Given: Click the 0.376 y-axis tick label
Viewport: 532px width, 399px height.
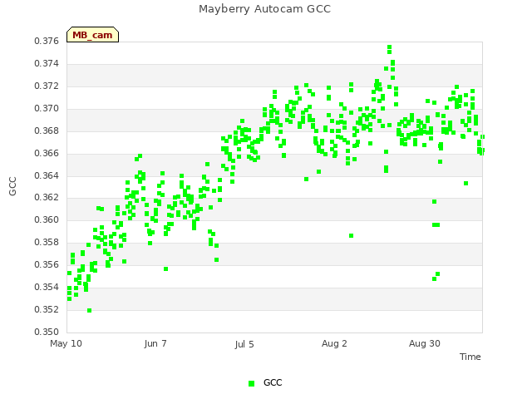Looking at the screenshot, I should click(x=47, y=41).
